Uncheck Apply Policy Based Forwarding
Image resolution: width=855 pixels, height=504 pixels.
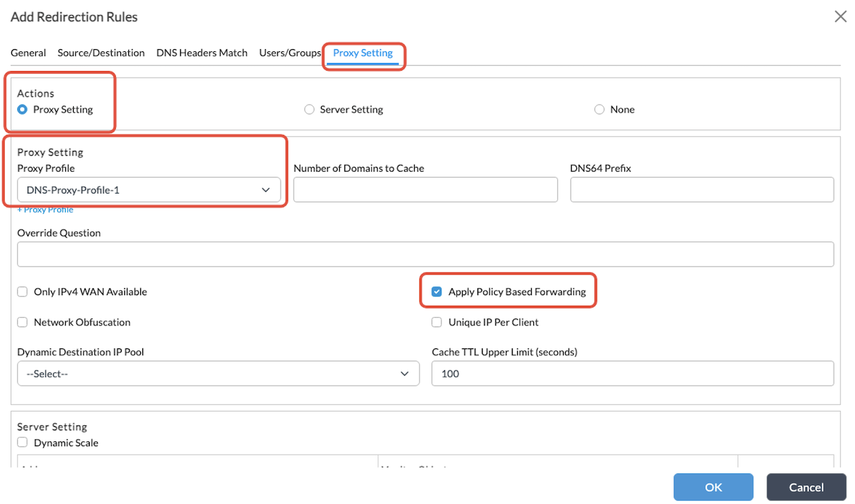tap(437, 292)
